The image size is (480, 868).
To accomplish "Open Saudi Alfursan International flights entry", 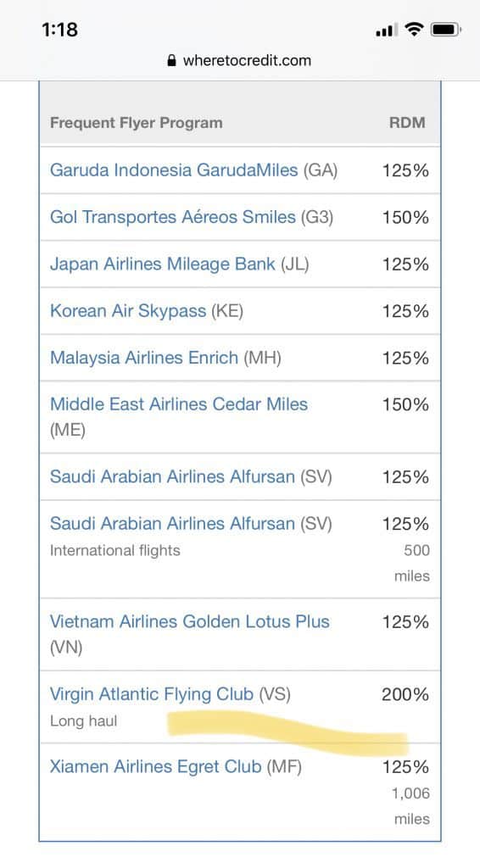I will (172, 523).
